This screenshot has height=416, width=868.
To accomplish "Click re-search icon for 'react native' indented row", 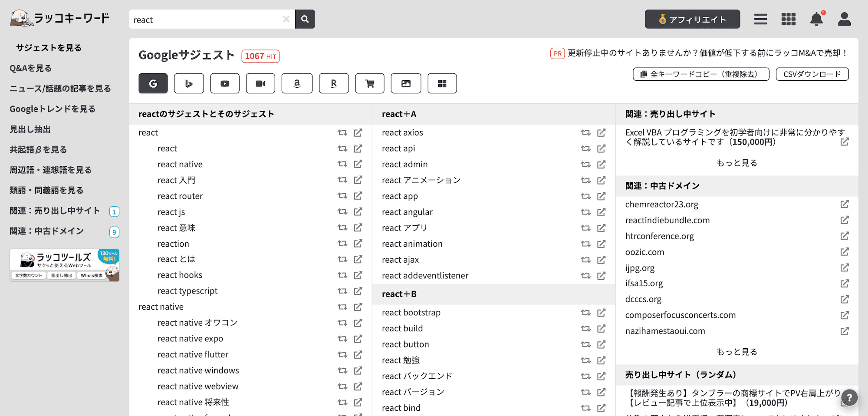I will (342, 164).
